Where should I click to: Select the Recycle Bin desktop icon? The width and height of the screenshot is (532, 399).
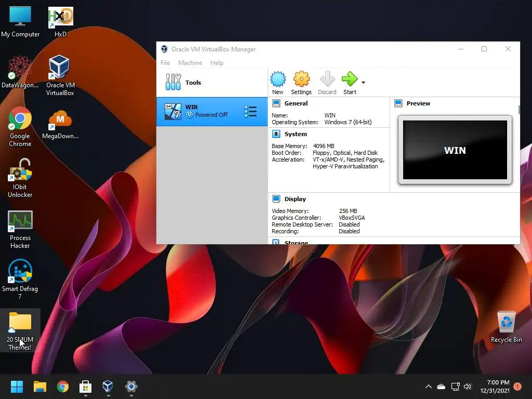(x=506, y=327)
